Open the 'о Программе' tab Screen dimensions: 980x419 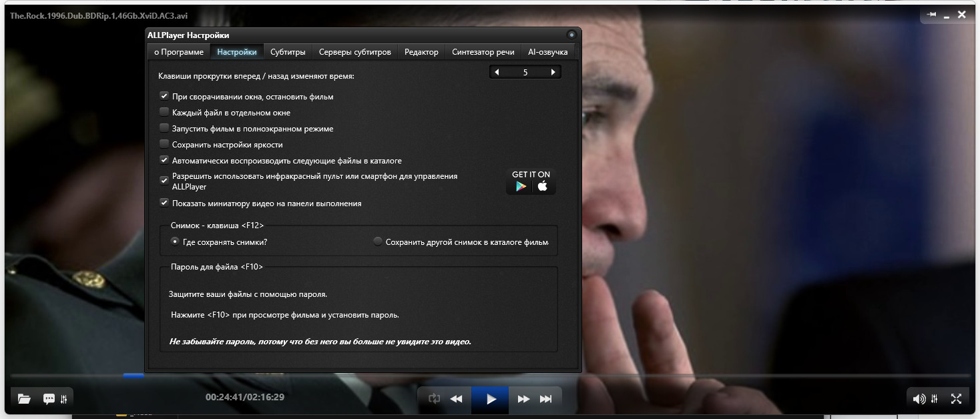pyautogui.click(x=179, y=52)
